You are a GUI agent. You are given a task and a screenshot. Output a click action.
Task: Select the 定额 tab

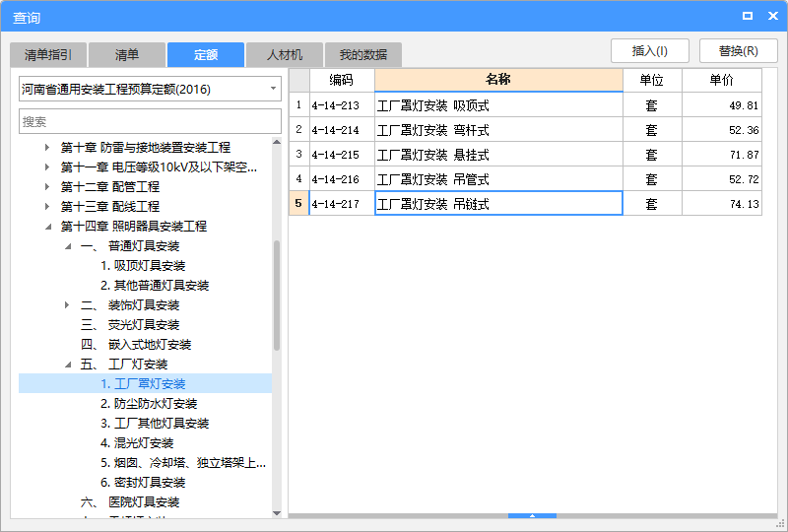coord(206,55)
